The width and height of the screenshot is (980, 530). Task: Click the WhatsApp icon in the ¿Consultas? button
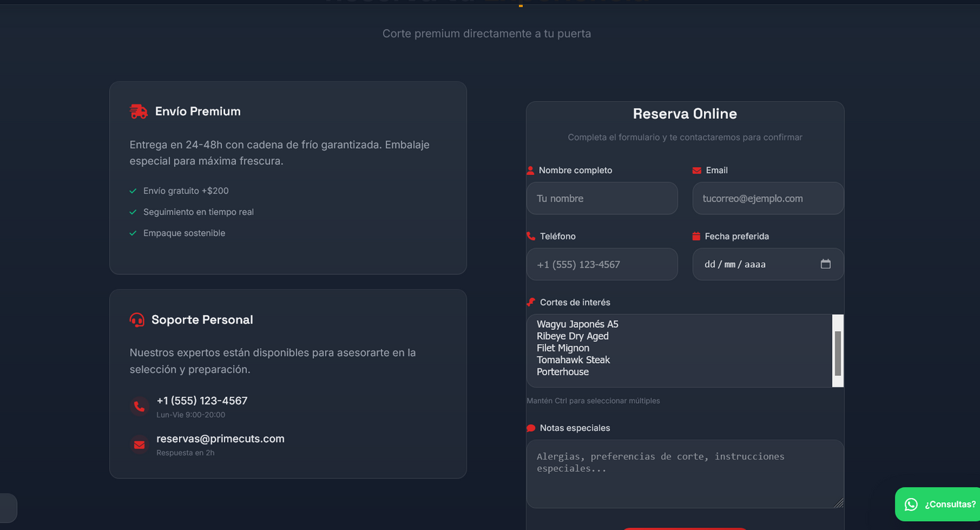910,504
